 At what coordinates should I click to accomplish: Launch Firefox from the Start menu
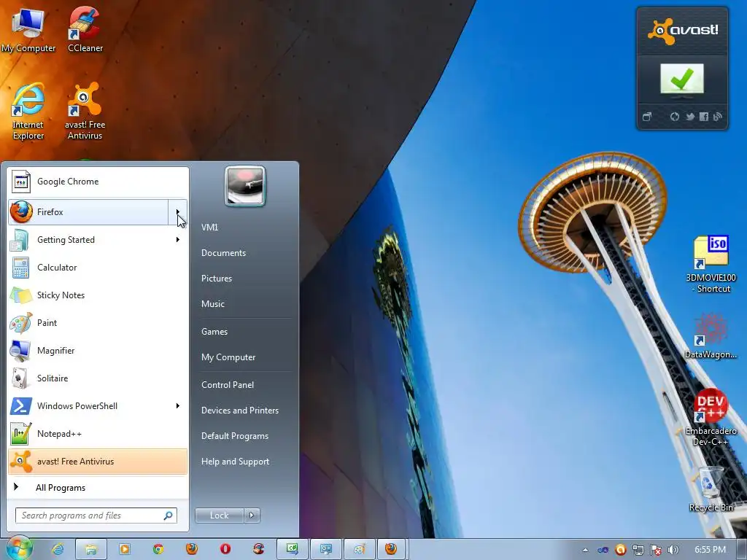click(x=88, y=212)
